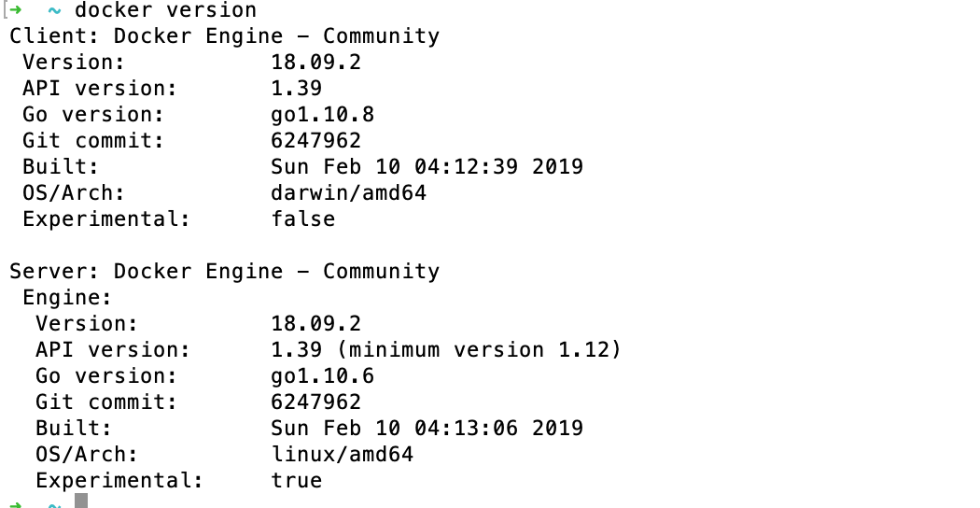The image size is (980, 508).
Task: Click the Server build time 04:13:06 line
Action: [427, 429]
